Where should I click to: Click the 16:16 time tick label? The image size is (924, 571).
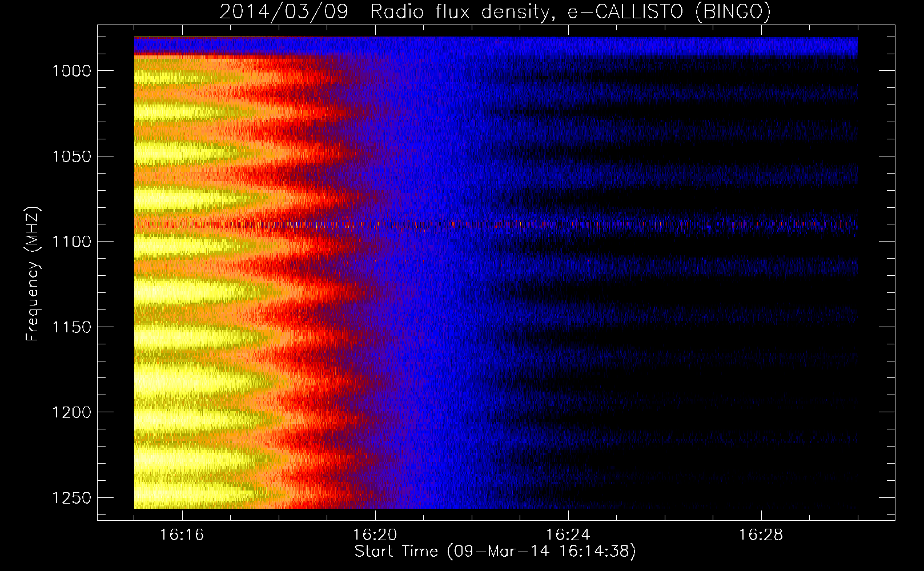[x=182, y=535]
